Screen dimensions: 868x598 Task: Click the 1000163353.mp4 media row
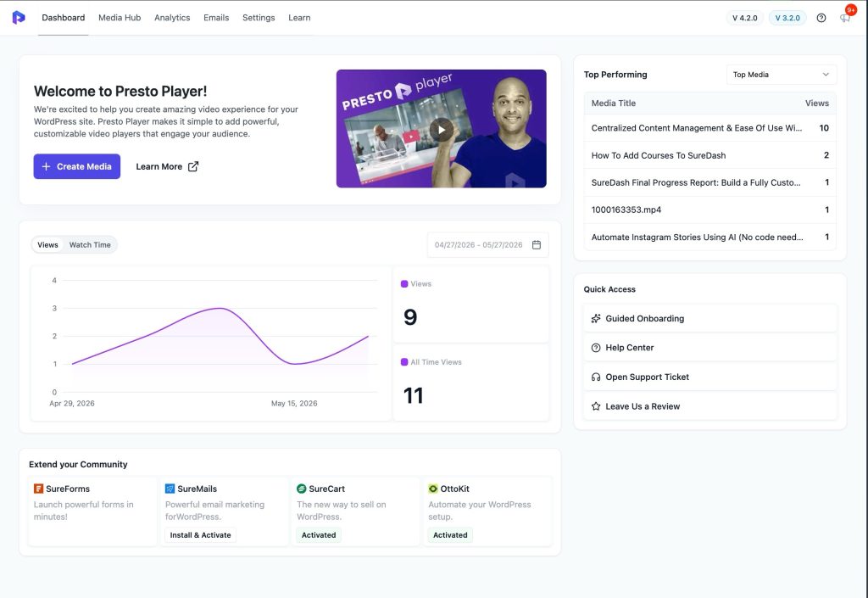710,210
